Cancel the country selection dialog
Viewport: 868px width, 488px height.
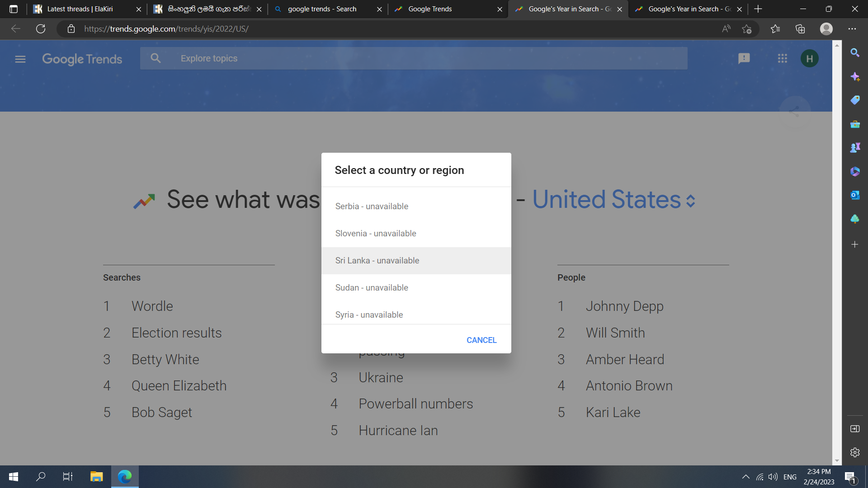coord(481,340)
